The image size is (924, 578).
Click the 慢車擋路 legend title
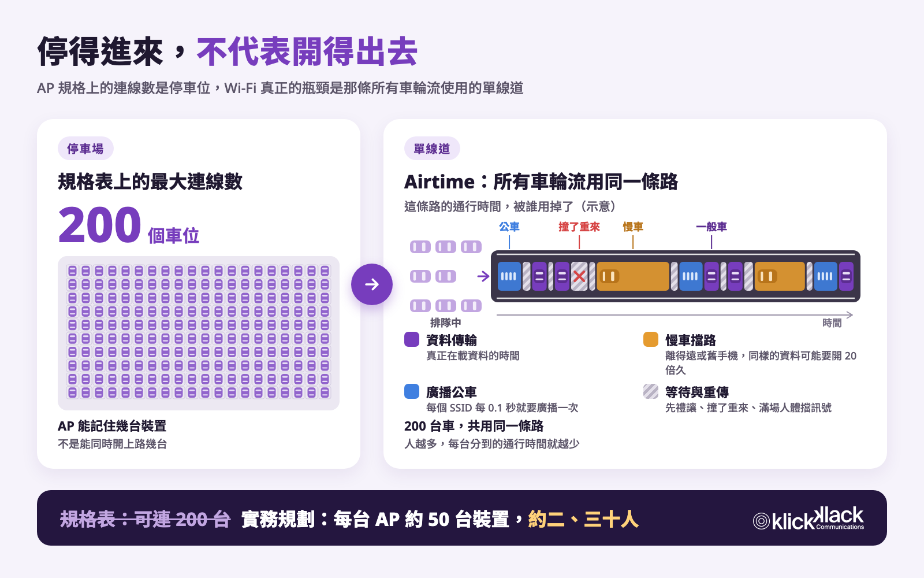tap(691, 340)
